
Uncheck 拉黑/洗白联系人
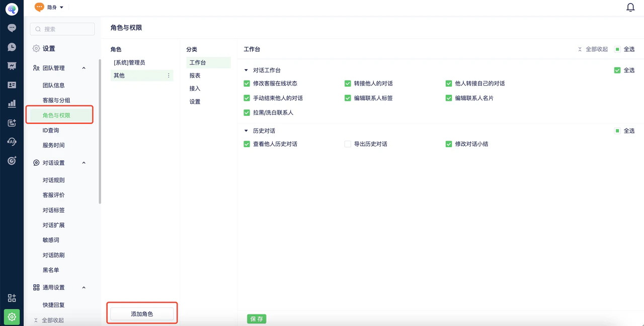pyautogui.click(x=247, y=113)
